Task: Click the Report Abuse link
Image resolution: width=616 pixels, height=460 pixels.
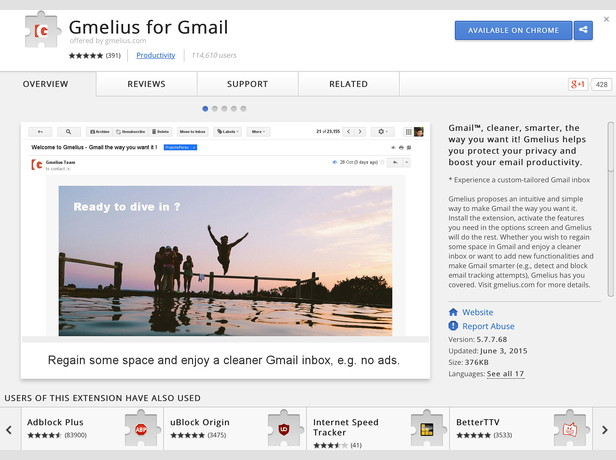Action: point(488,326)
